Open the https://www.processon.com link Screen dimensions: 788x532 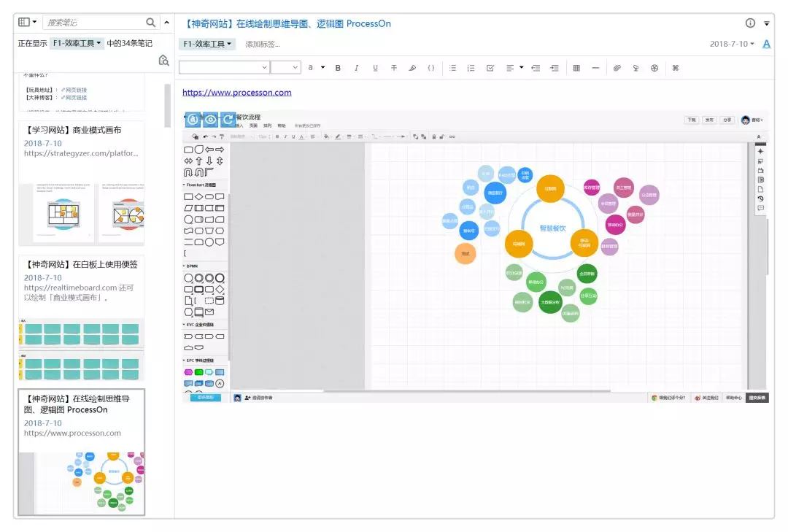236,93
